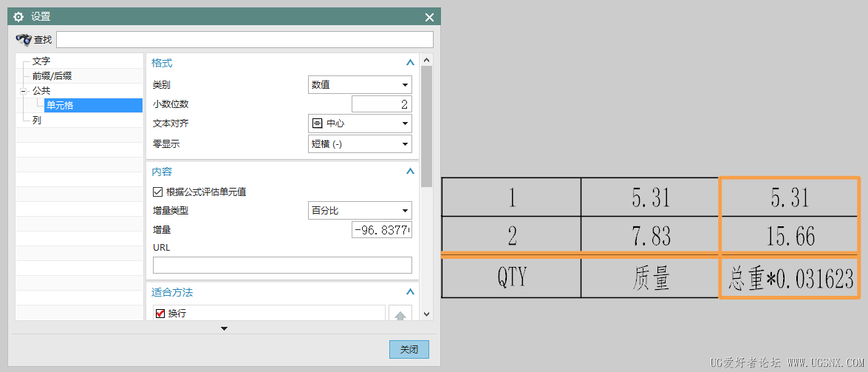Viewport: 868px width, 372px height.
Task: Collapse the 适合方法 section chevron
Action: point(410,291)
